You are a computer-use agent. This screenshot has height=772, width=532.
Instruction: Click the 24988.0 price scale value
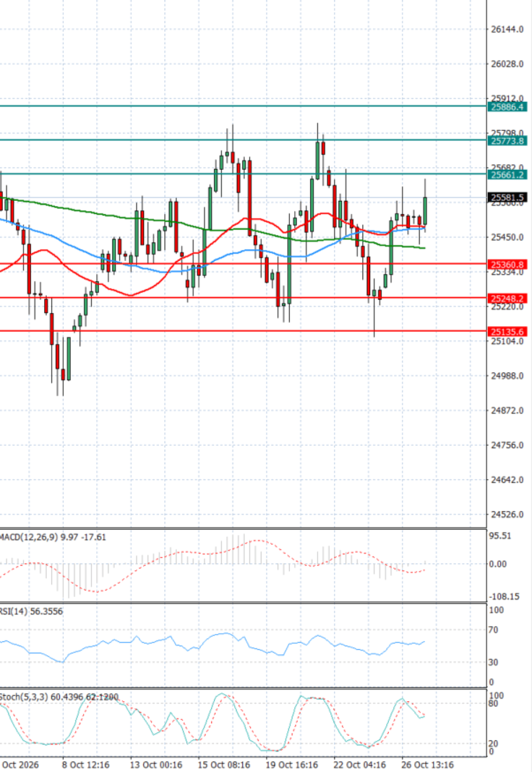pos(507,376)
